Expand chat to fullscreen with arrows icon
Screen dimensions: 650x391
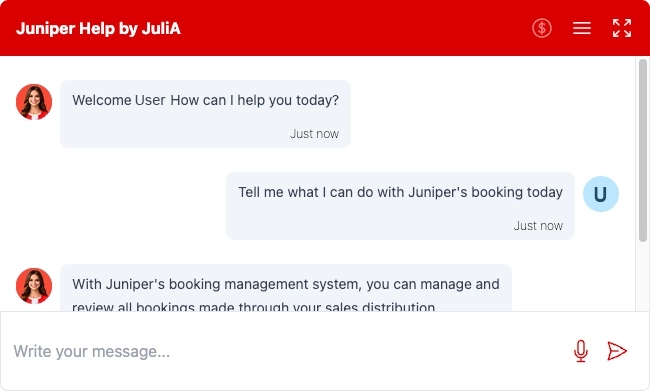[622, 28]
